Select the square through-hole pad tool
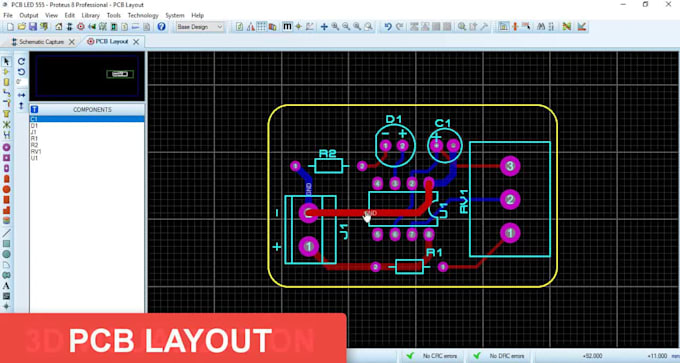Image resolution: width=680 pixels, height=363 pixels. (7, 158)
